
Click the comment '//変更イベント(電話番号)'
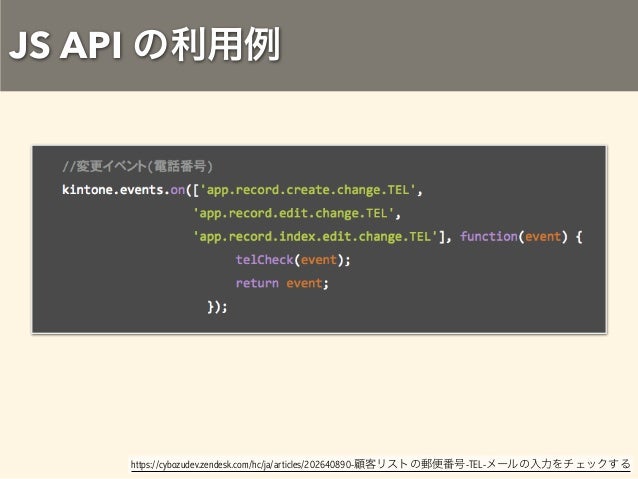[x=138, y=166]
